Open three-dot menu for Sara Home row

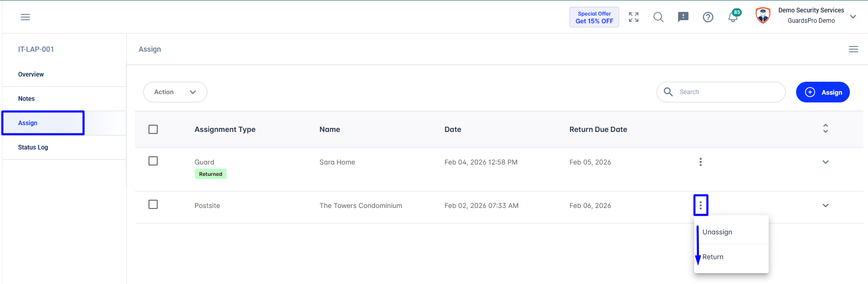(700, 162)
